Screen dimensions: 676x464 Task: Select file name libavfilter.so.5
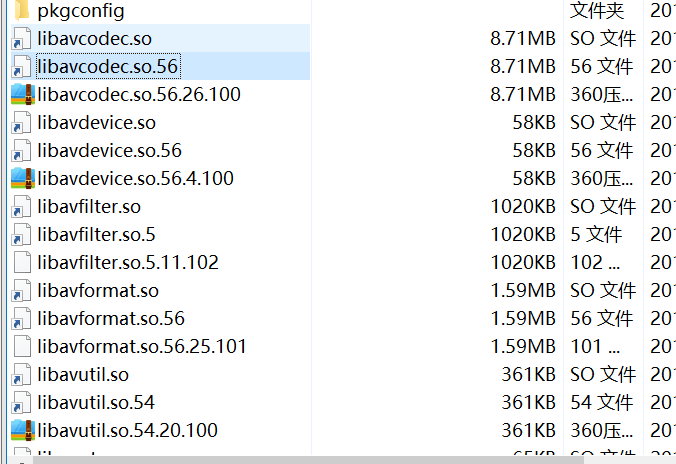pyautogui.click(x=96, y=235)
